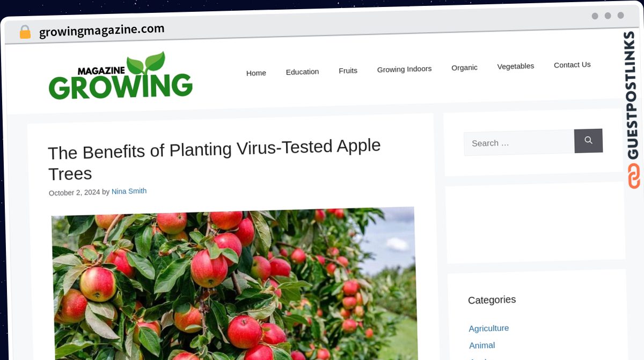This screenshot has width=644, height=360.
Task: Click the orange padlock icon
Action: (25, 32)
